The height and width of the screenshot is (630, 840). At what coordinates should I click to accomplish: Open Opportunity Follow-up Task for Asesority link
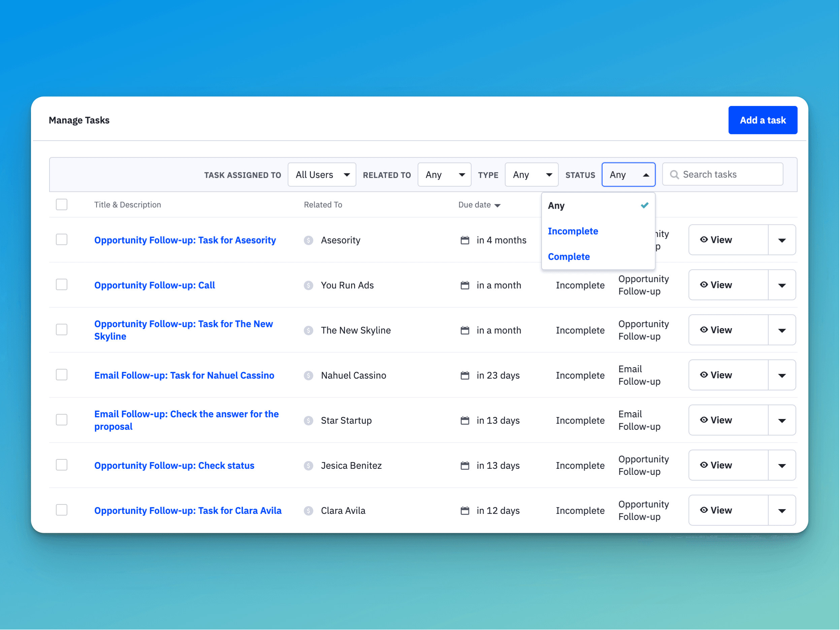click(185, 240)
